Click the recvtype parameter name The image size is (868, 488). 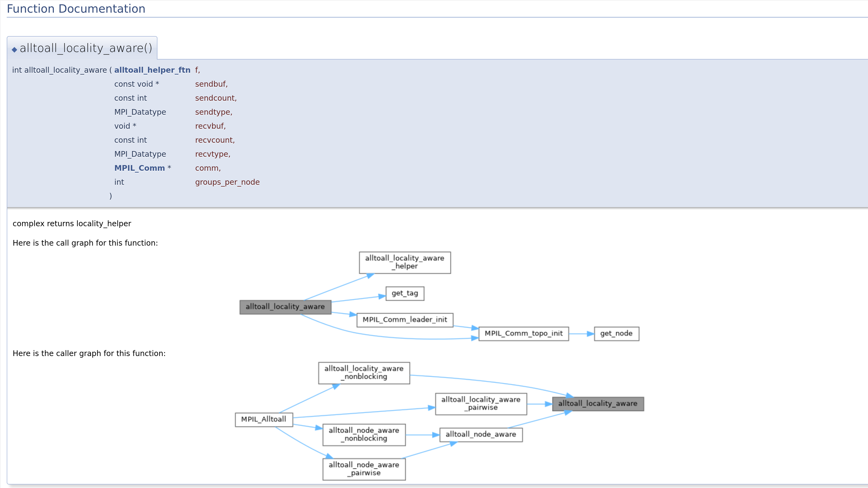coord(213,154)
